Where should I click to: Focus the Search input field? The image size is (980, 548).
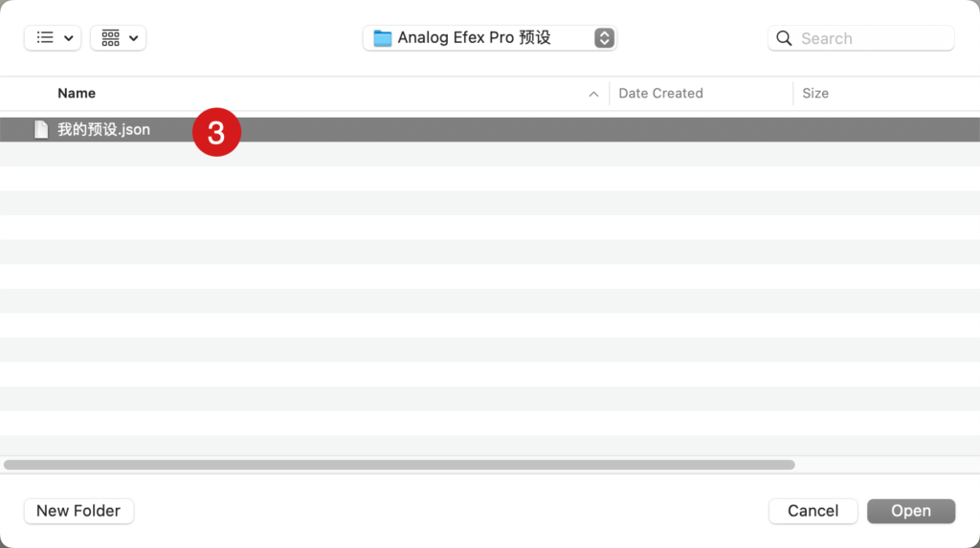point(860,38)
